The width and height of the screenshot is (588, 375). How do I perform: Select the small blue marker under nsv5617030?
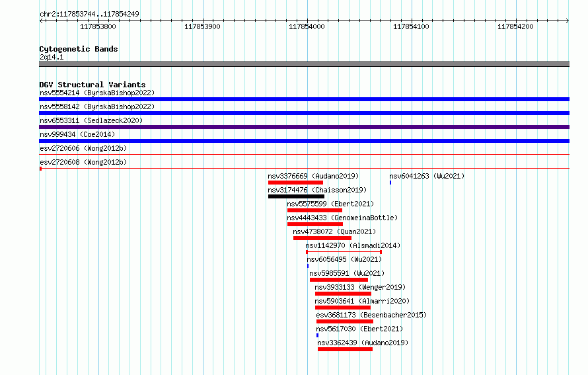[317, 335]
